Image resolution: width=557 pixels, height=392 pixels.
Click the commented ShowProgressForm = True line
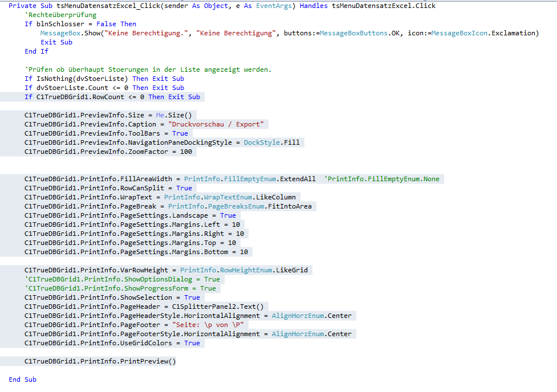[x=120, y=288]
